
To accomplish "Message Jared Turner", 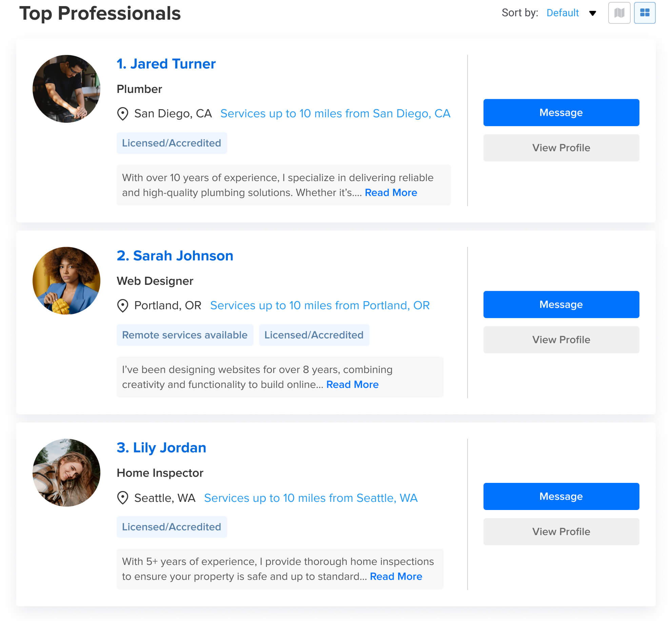I will [561, 113].
